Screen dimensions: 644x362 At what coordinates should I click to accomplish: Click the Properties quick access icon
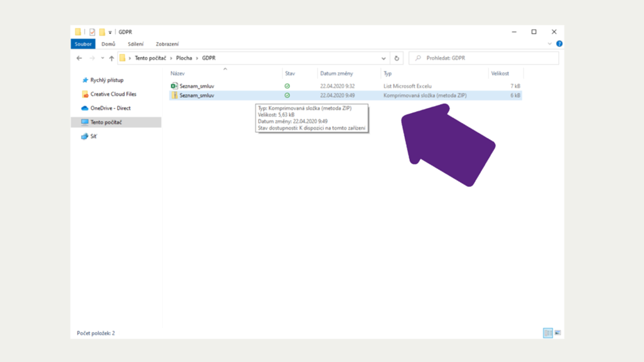92,32
